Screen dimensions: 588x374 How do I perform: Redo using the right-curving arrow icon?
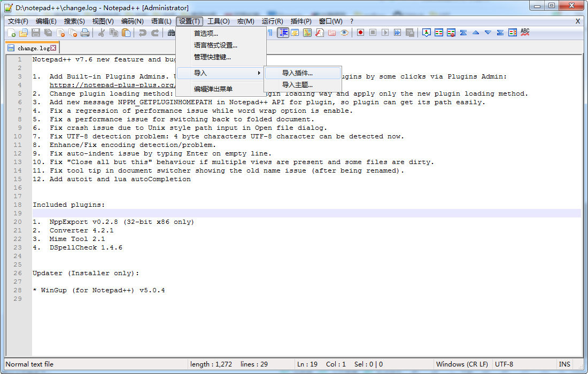pos(155,33)
